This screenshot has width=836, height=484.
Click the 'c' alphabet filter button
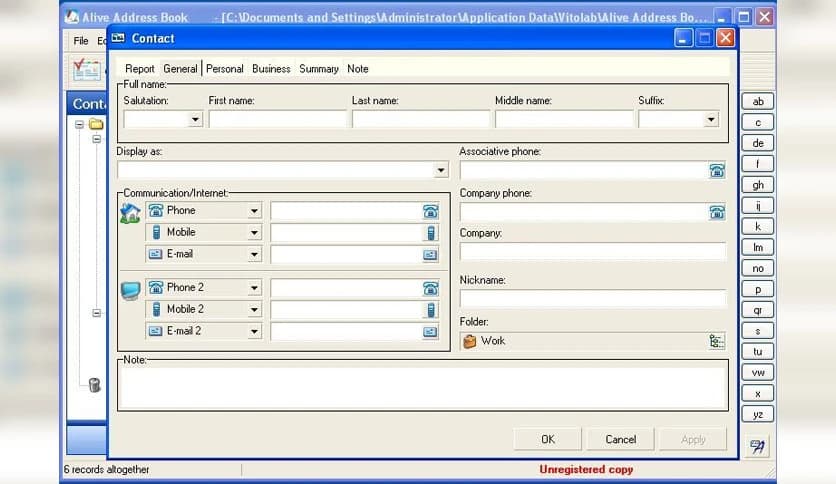coord(758,122)
